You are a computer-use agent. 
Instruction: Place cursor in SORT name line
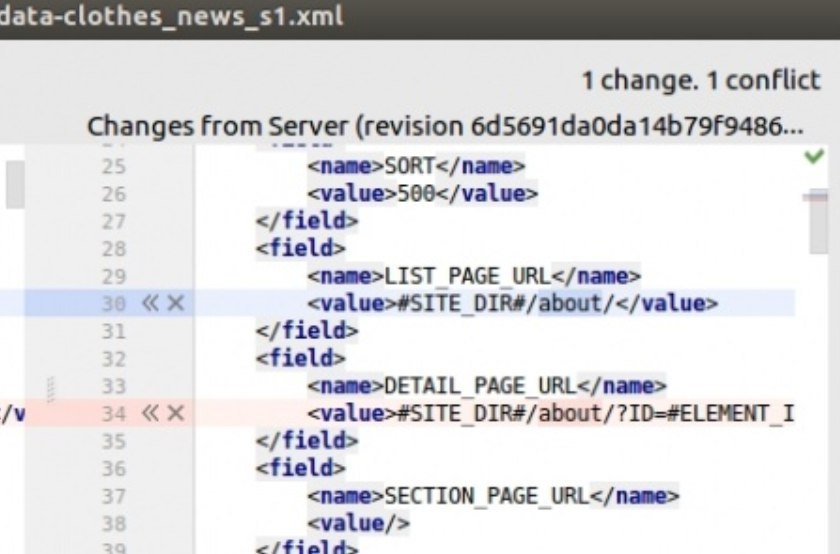pos(416,166)
